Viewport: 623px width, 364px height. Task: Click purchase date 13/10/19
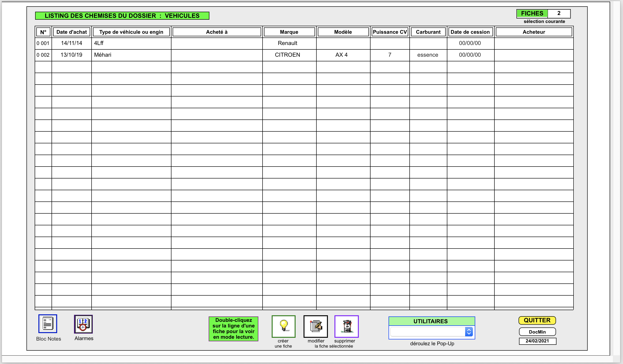71,55
